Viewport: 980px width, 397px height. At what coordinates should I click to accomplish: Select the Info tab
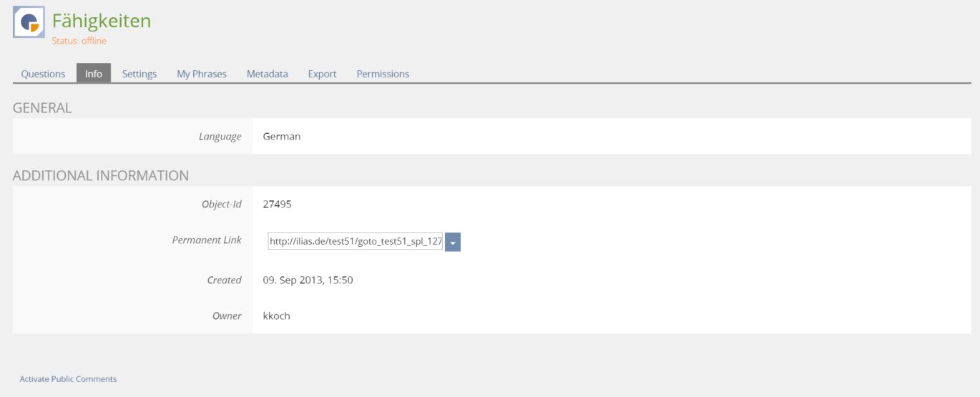pos(94,74)
